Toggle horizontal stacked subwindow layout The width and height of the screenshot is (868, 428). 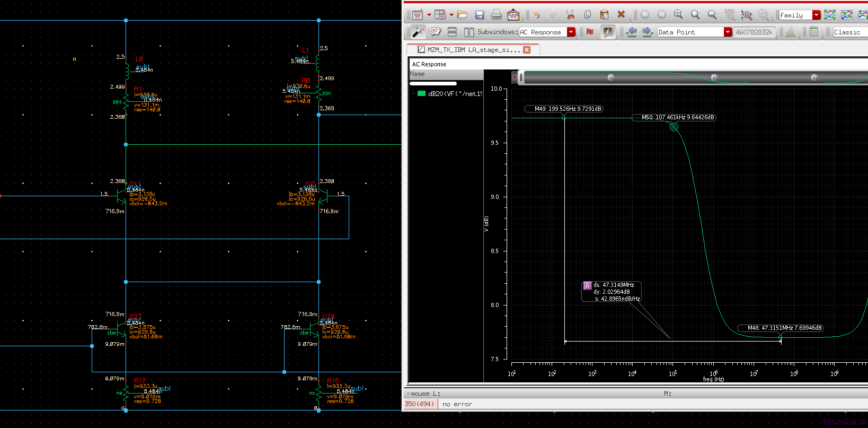(452, 32)
